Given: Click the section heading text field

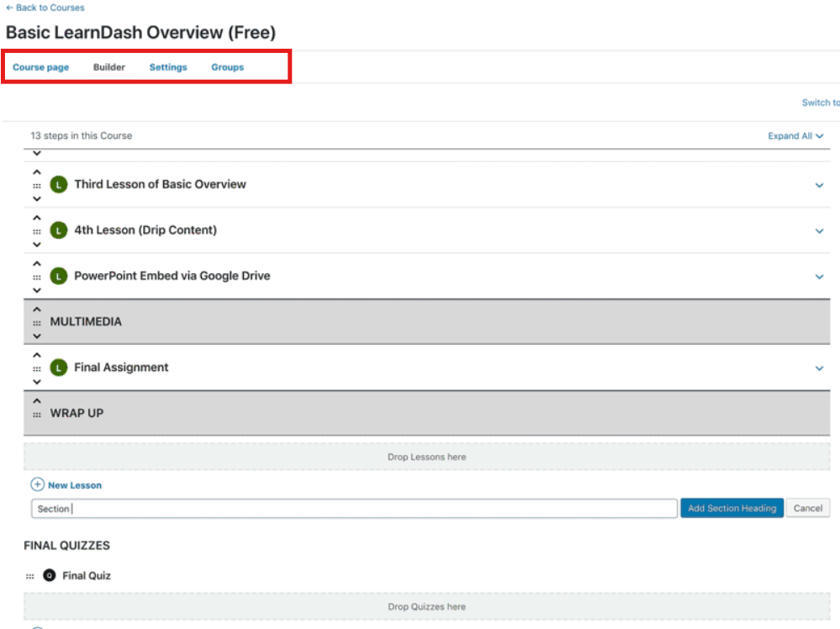Looking at the screenshot, I should pos(353,509).
